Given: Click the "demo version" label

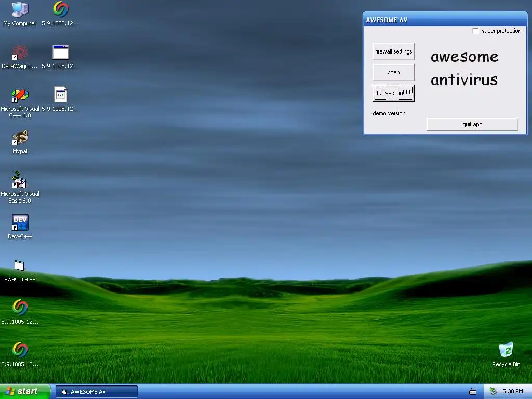Looking at the screenshot, I should 389,113.
